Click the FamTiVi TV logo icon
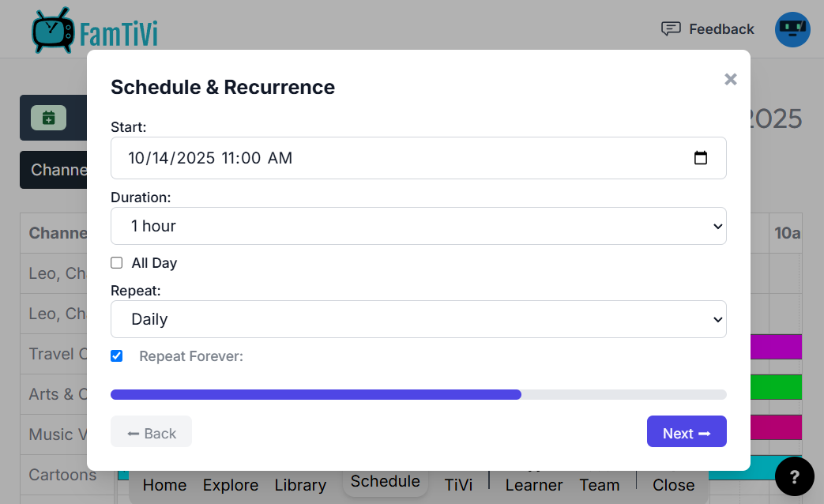824x504 pixels. (x=53, y=31)
